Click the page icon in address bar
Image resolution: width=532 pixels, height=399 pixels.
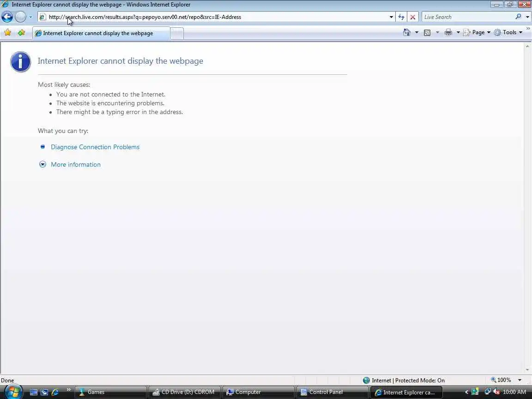(42, 17)
